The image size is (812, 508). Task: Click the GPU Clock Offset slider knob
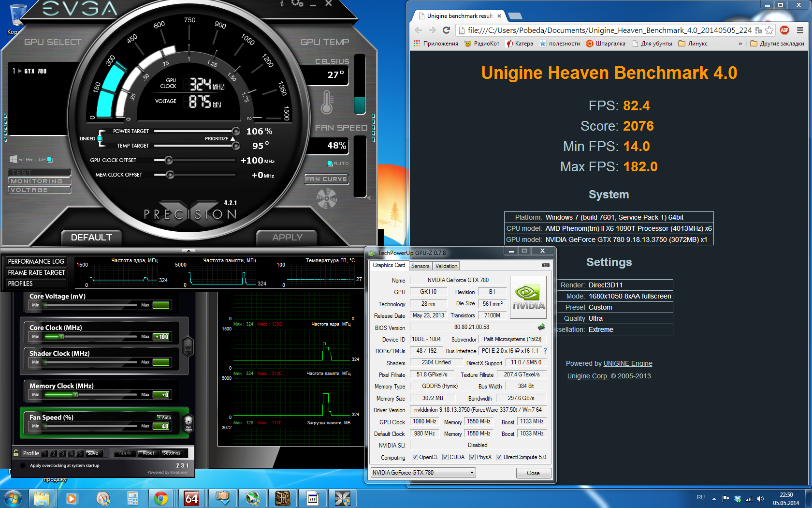point(169,160)
